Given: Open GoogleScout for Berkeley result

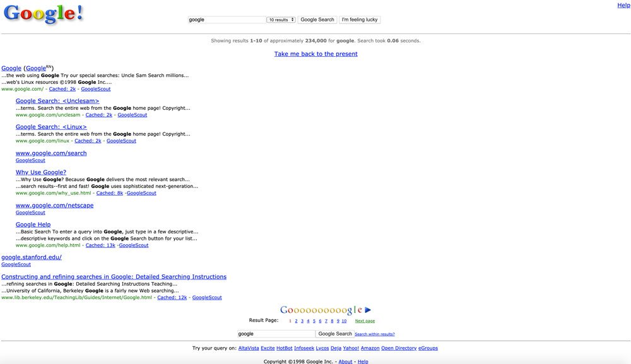Looking at the screenshot, I should pyautogui.click(x=207, y=298).
